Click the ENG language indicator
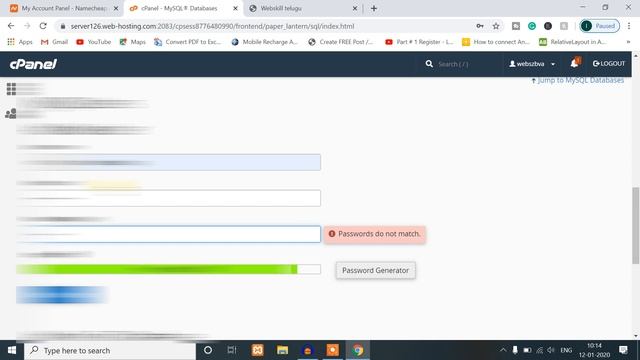The height and width of the screenshot is (360, 640). click(x=566, y=350)
